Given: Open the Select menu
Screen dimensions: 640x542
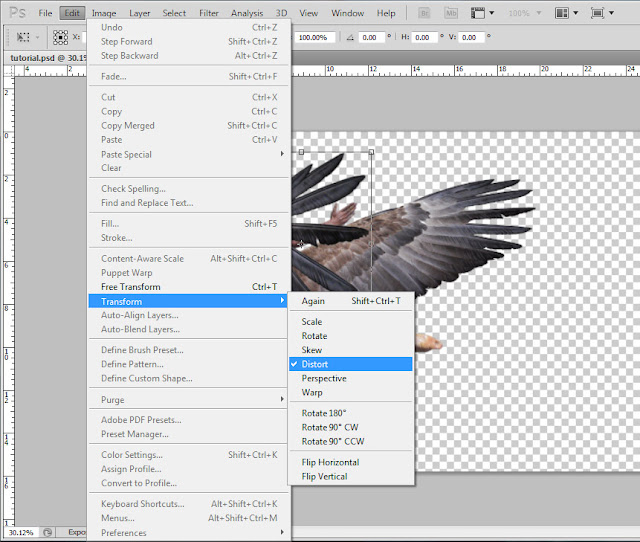Looking at the screenshot, I should (174, 13).
